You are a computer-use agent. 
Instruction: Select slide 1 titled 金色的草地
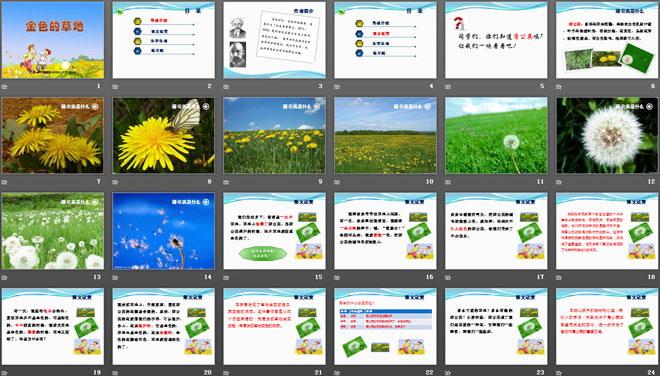[53, 40]
